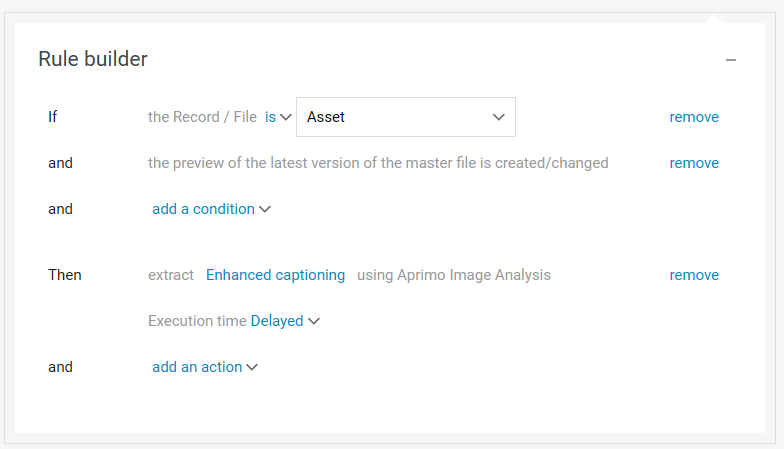The width and height of the screenshot is (784, 449).
Task: Click the 'Execution time' label
Action: [x=197, y=321]
